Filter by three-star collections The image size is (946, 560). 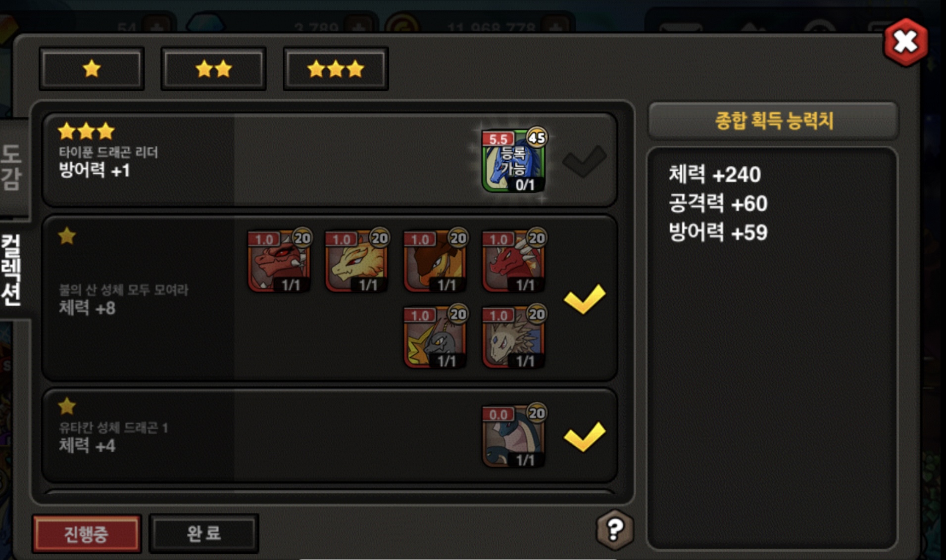[x=336, y=69]
